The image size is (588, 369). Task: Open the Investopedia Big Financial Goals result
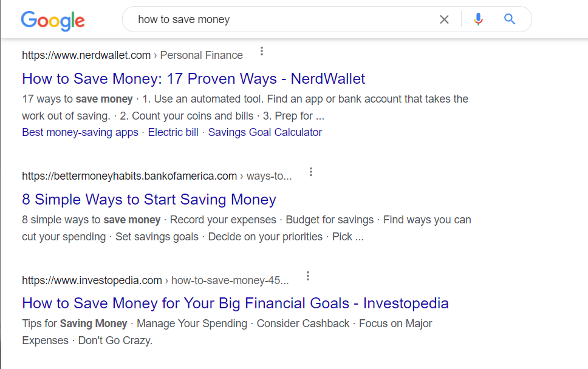point(235,303)
